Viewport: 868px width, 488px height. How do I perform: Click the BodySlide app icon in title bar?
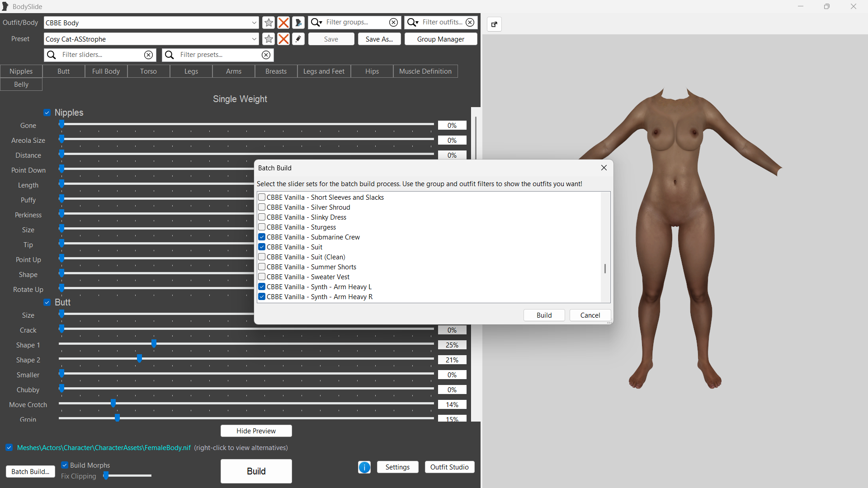click(x=5, y=6)
